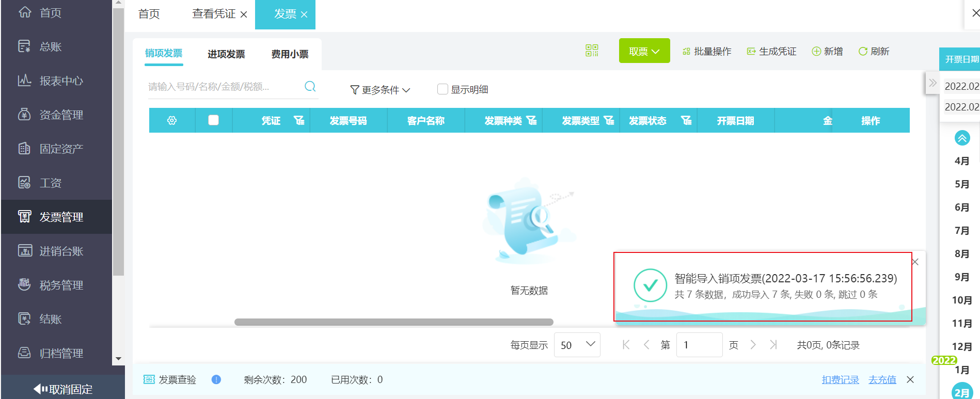Click up-arrow circle above month list
Image resolution: width=980 pixels, height=399 pixels.
coord(962,138)
